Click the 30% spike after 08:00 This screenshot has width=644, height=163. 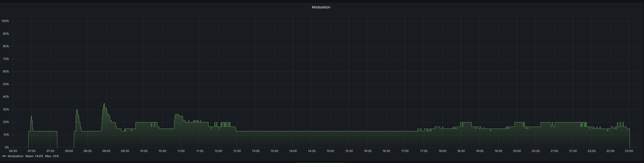point(77,110)
